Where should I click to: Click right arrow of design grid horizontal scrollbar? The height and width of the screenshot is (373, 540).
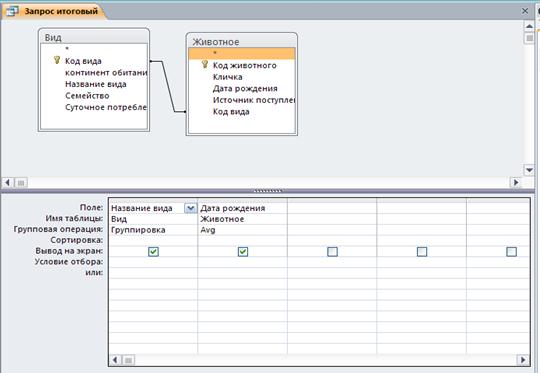[523, 360]
